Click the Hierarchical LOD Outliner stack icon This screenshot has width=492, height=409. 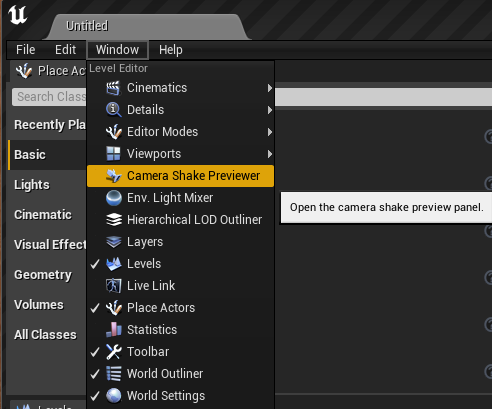pos(113,220)
